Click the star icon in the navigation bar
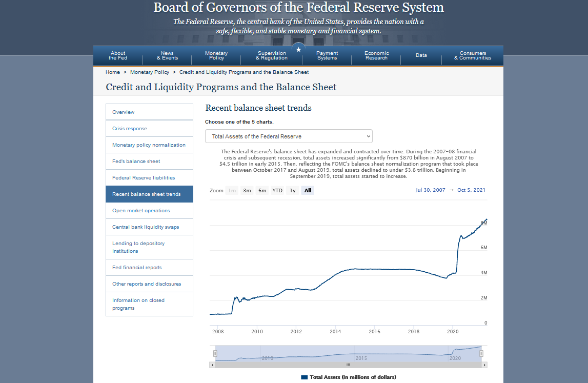 [x=298, y=50]
